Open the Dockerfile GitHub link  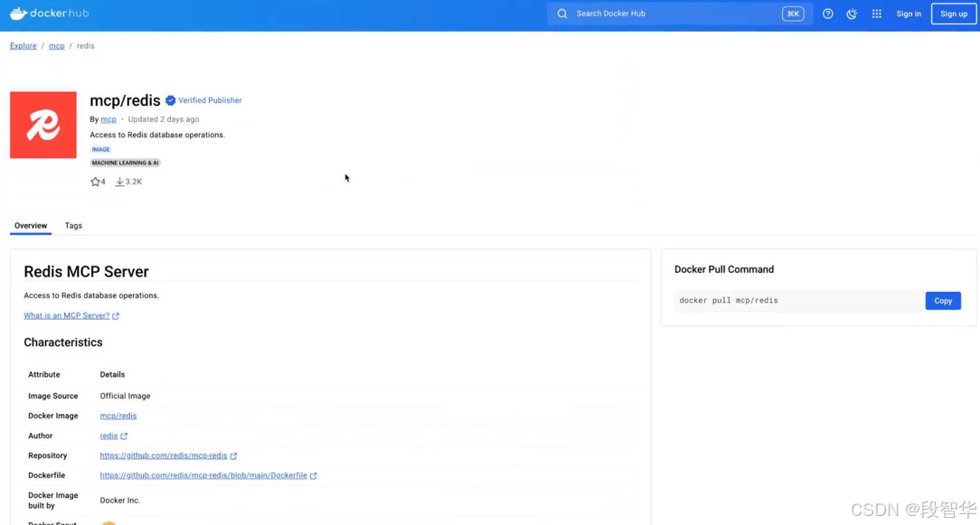click(x=203, y=475)
